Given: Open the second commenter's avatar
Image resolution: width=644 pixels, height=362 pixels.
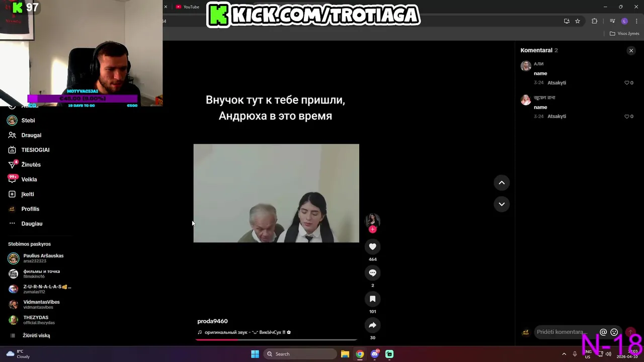Looking at the screenshot, I should point(526,100).
